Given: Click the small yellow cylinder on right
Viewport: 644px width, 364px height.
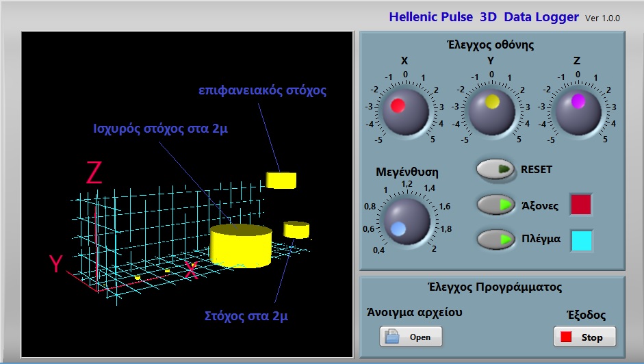Looking at the screenshot, I should (x=296, y=229).
